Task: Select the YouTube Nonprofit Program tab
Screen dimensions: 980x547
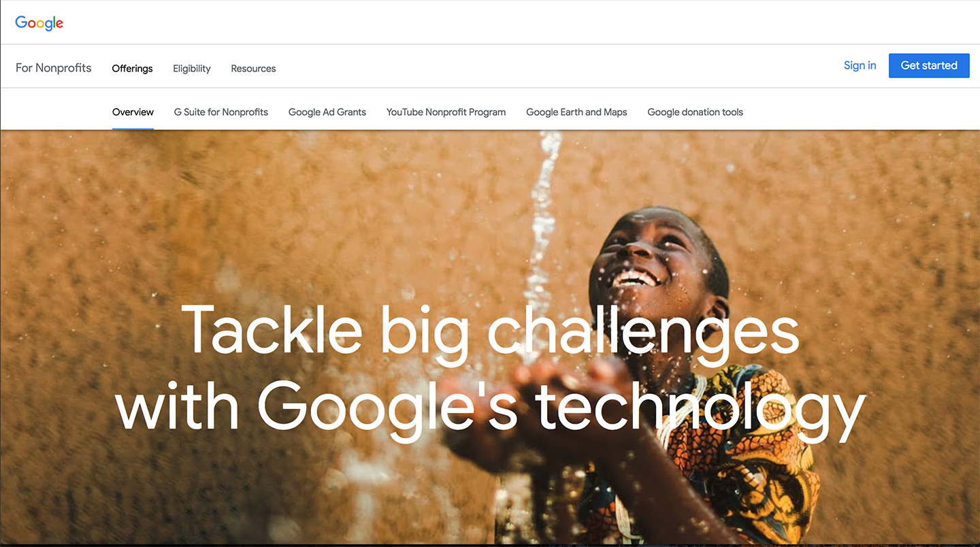Action: [446, 112]
